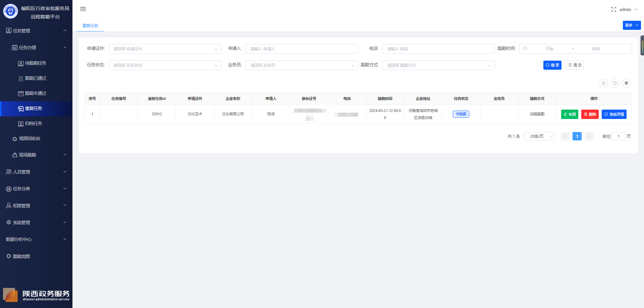The image size is (644, 308).
Task: Click the circular search toggle icon
Action: [x=615, y=83]
